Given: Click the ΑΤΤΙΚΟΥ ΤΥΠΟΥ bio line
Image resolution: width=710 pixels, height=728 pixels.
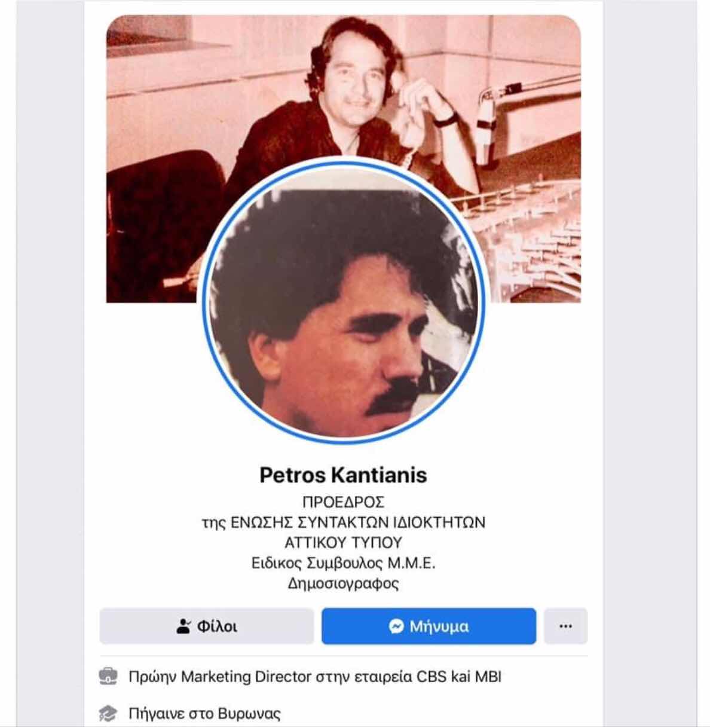Looking at the screenshot, I should 344,542.
